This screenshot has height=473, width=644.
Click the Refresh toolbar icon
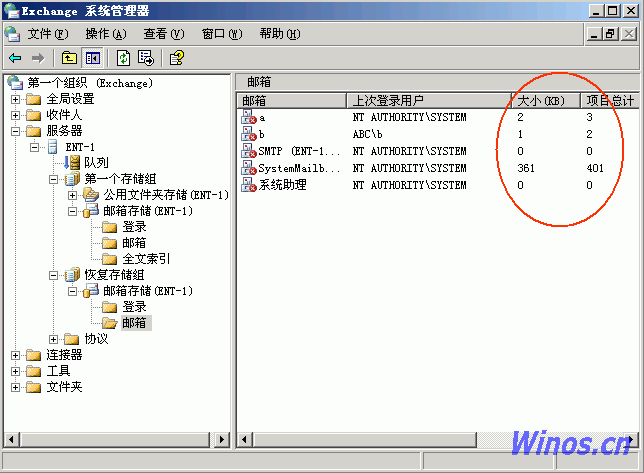pyautogui.click(x=123, y=58)
